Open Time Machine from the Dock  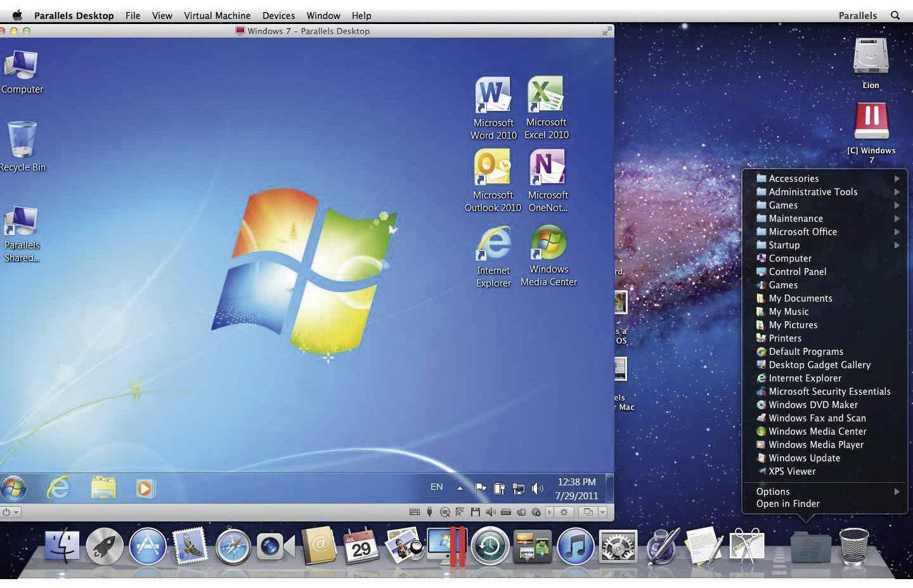coord(489,546)
